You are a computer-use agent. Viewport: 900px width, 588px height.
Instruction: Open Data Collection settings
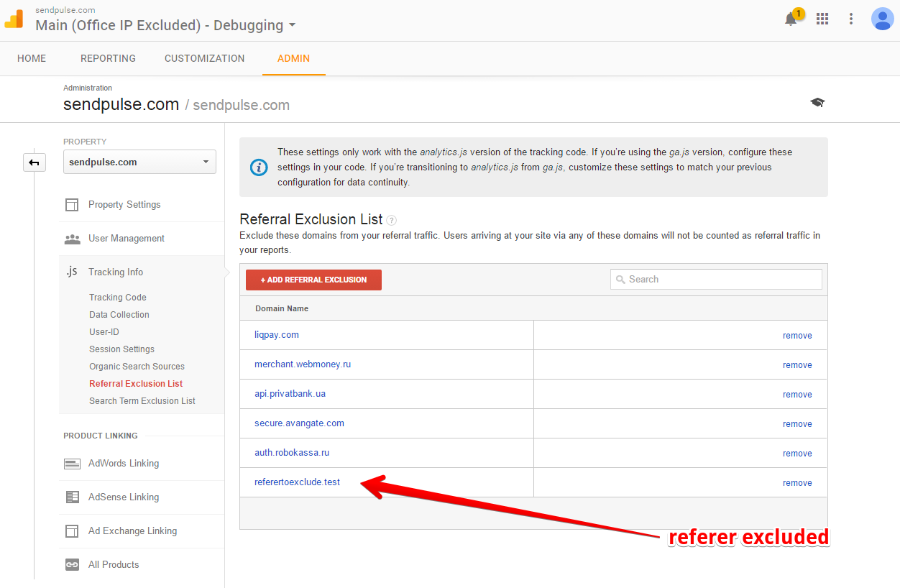119,315
